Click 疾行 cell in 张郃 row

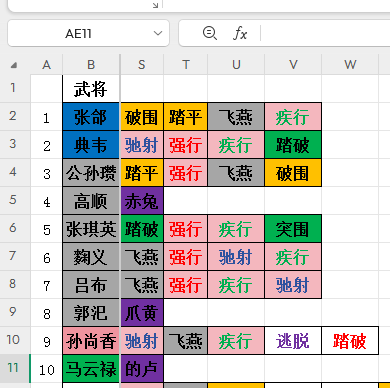[x=293, y=117]
